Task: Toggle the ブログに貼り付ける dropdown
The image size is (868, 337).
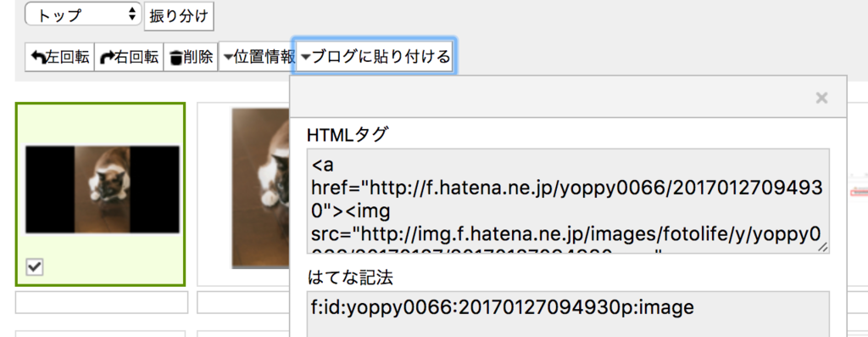Action: pos(376,57)
